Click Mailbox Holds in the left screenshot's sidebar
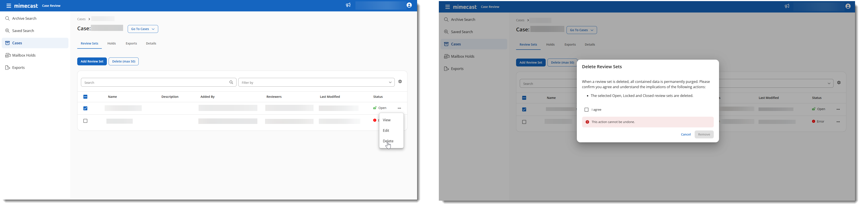 [24, 55]
